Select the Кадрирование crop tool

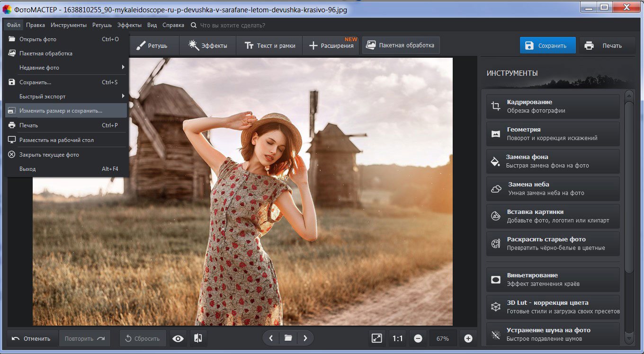click(x=553, y=106)
